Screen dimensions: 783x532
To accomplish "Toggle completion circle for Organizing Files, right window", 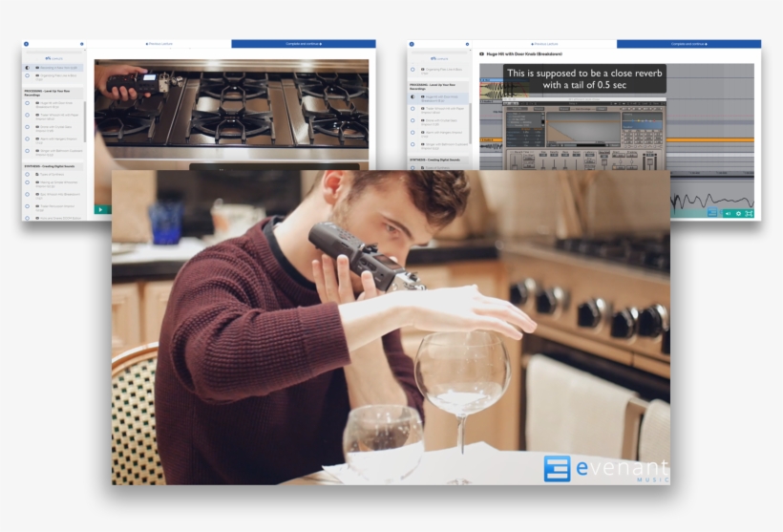I will pos(413,70).
